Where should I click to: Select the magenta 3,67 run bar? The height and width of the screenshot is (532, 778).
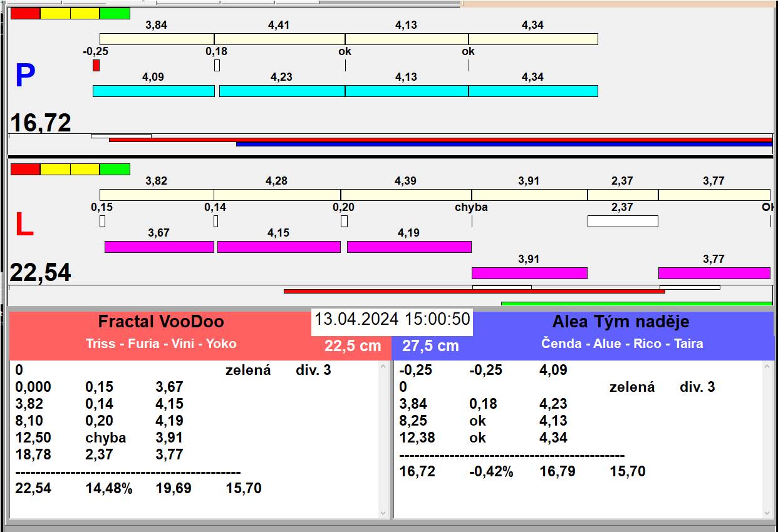tap(159, 247)
